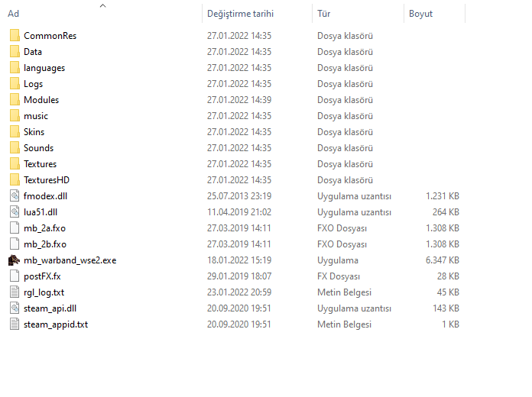Sort files by the Boyut column
532x397 pixels.
coord(420,14)
